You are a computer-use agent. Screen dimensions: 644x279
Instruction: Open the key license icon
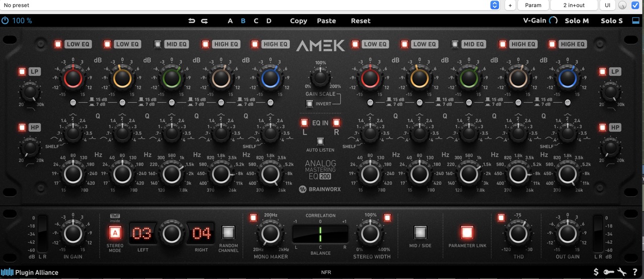tap(609, 272)
